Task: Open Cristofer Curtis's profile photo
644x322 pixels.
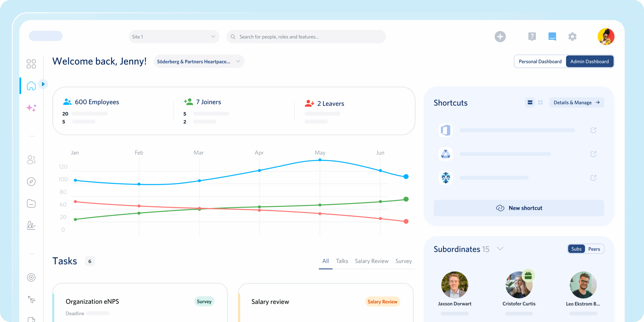Action: [519, 285]
